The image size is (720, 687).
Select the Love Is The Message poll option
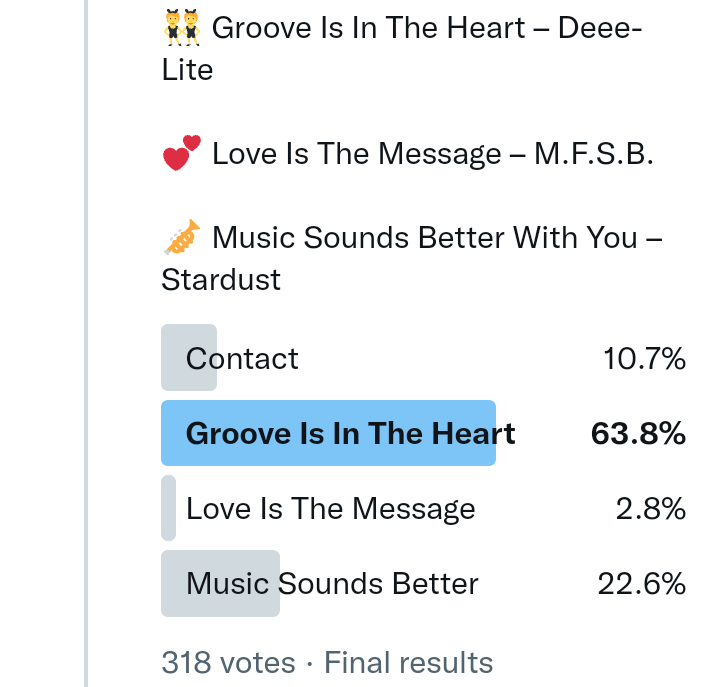click(330, 508)
